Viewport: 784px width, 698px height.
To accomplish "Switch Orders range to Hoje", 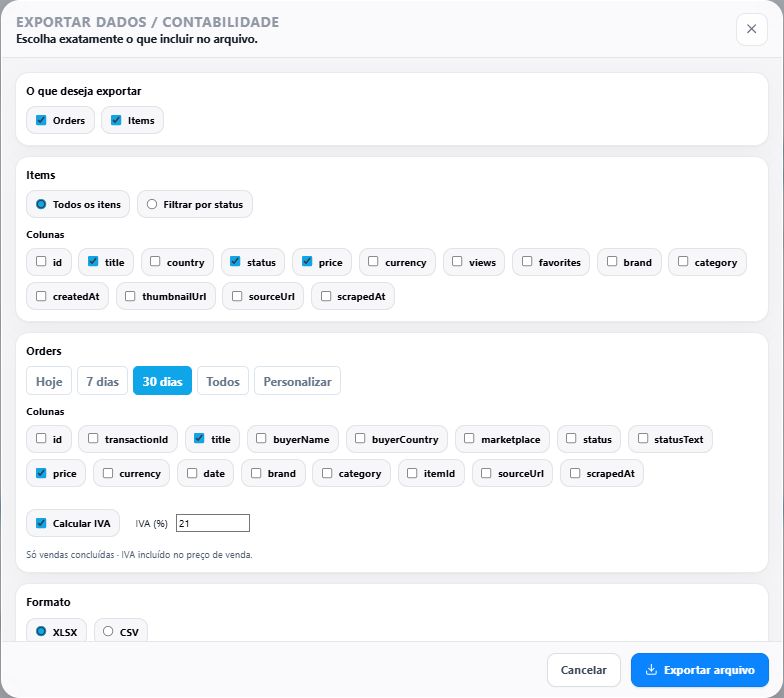I will coord(49,381).
